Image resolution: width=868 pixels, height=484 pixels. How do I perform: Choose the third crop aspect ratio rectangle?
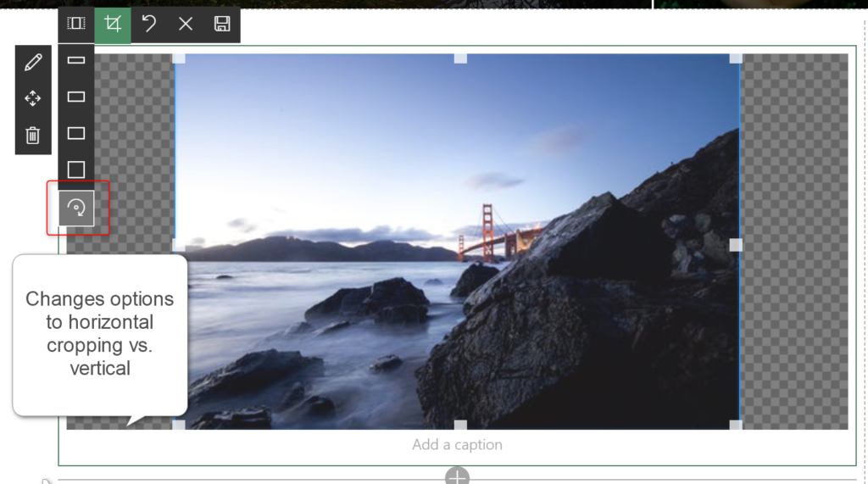pos(75,133)
